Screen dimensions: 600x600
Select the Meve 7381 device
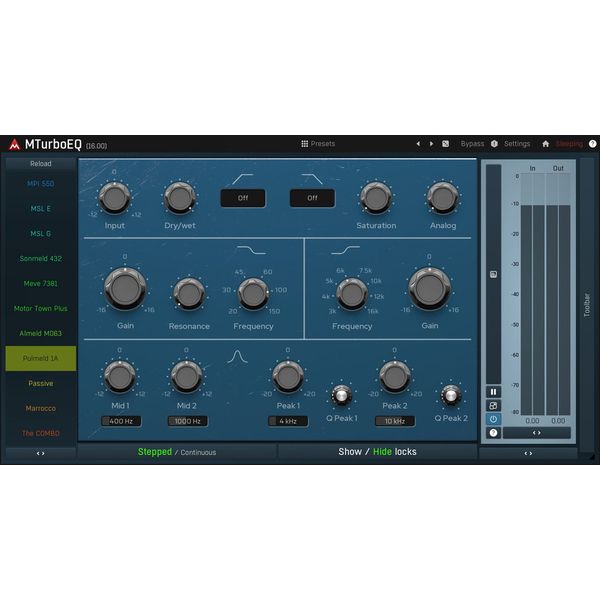[41, 284]
